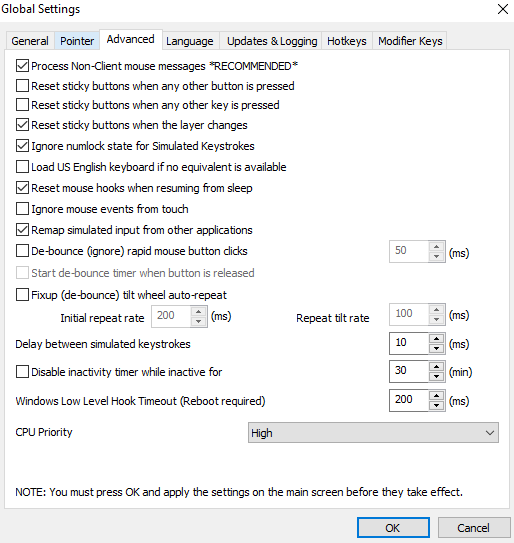This screenshot has height=543, width=514.
Task: Open the CPU Priority dropdown
Action: 373,433
